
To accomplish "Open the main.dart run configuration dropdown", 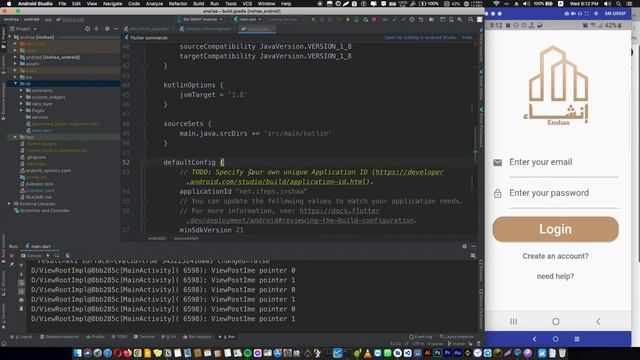I will pos(247,20).
